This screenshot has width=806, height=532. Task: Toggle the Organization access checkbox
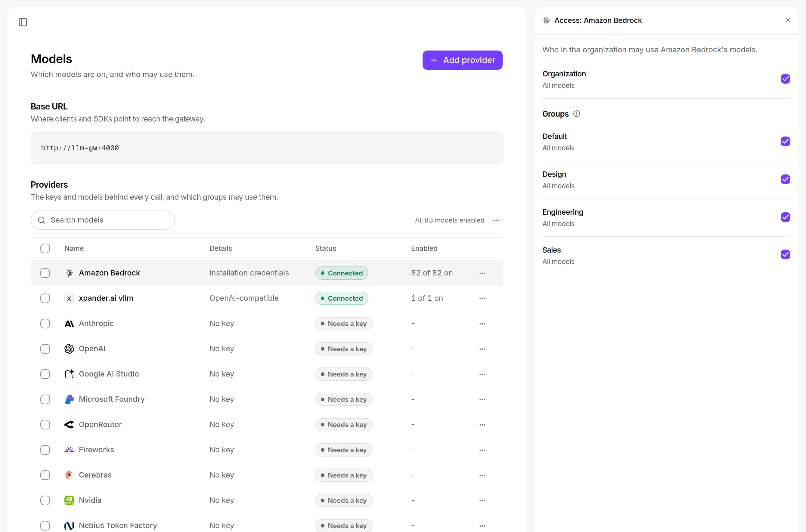click(785, 79)
